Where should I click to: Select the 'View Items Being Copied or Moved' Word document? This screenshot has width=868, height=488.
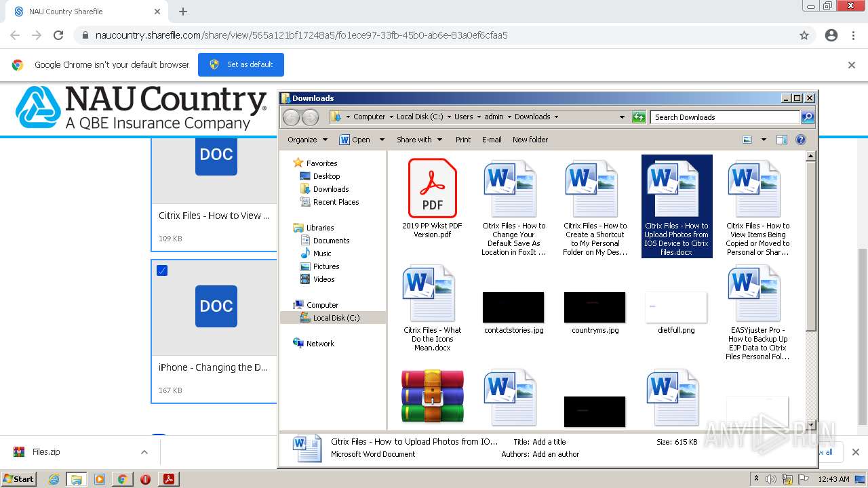[x=757, y=207]
